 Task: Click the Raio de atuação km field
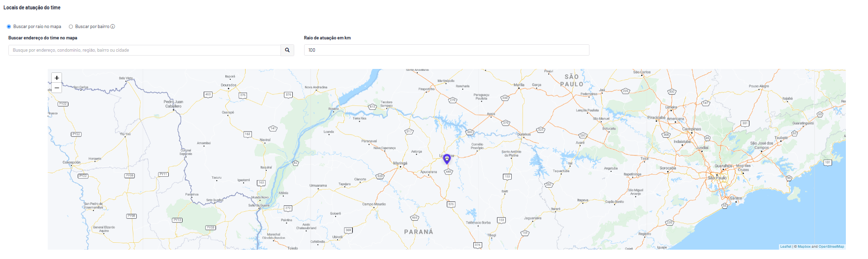446,50
